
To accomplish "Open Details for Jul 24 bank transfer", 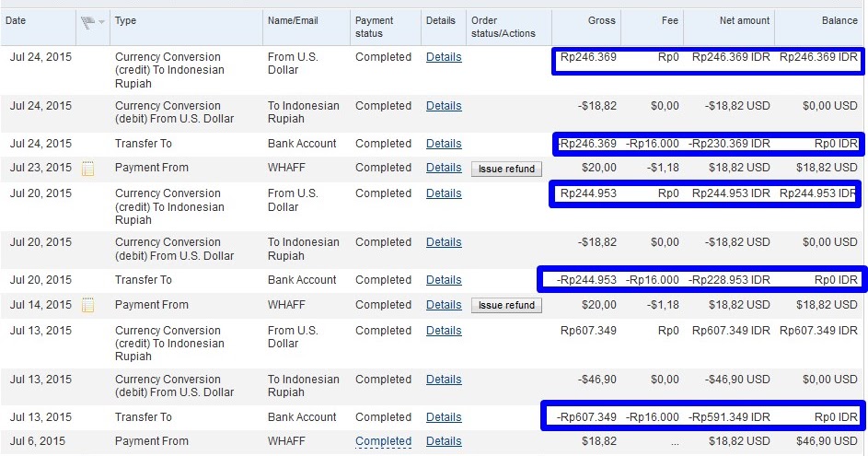I will click(x=444, y=144).
